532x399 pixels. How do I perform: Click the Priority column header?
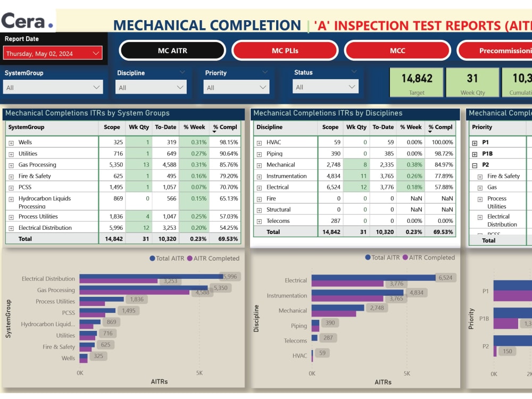482,127
